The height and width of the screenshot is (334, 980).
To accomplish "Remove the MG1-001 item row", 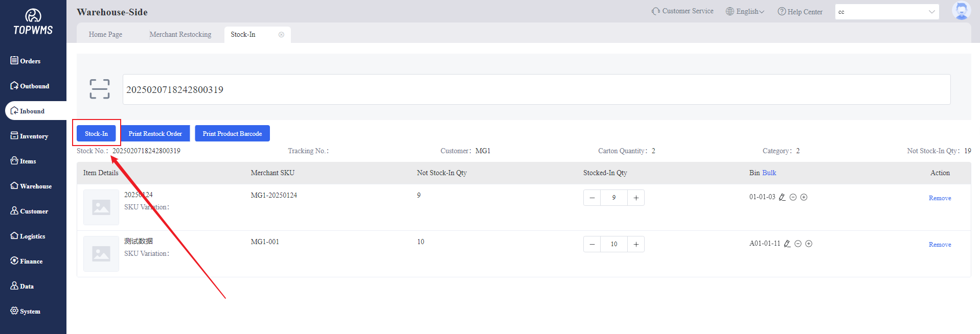I will (940, 245).
